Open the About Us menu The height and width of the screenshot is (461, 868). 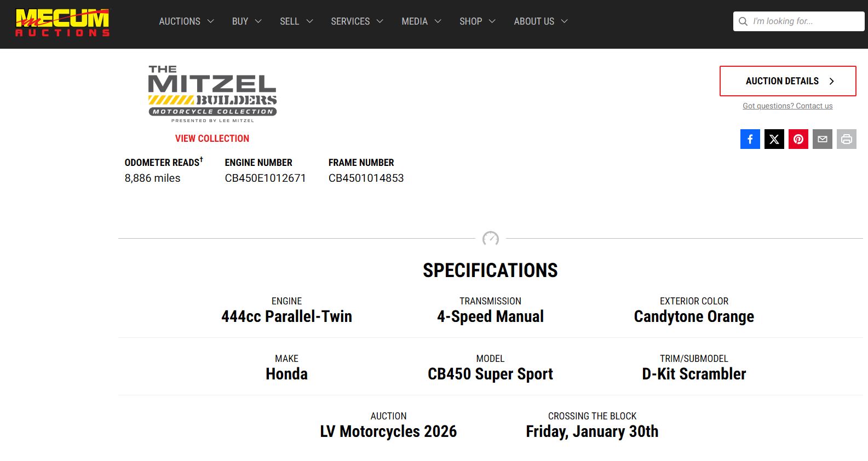541,21
